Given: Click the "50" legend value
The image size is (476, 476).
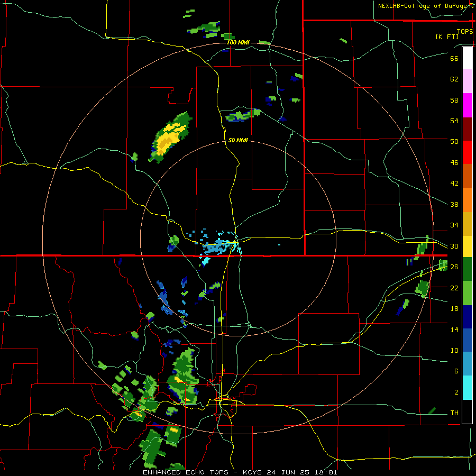Looking at the screenshot, I should (454, 141).
